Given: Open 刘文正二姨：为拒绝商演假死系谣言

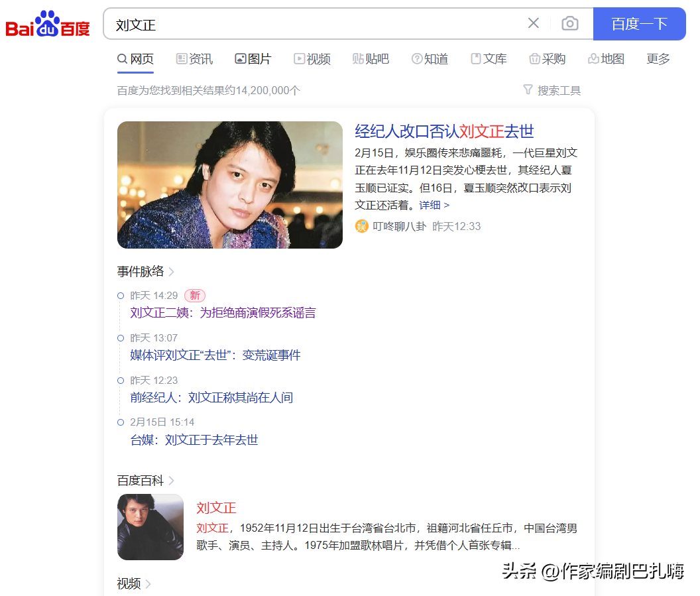Looking at the screenshot, I should (223, 312).
